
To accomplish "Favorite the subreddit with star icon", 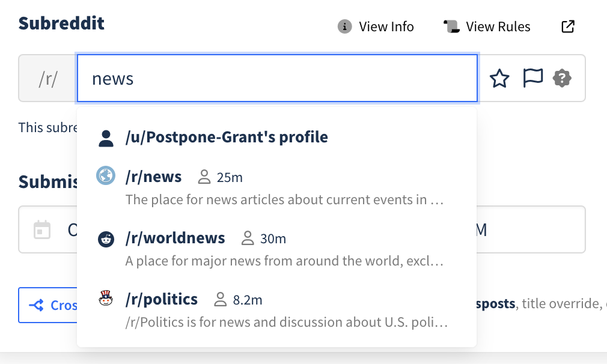I will click(x=499, y=78).
